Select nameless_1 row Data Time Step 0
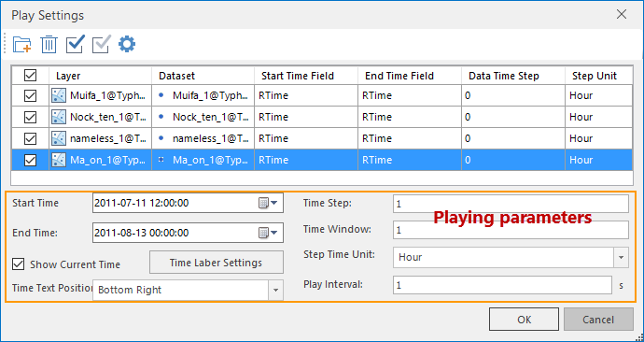 click(x=513, y=138)
